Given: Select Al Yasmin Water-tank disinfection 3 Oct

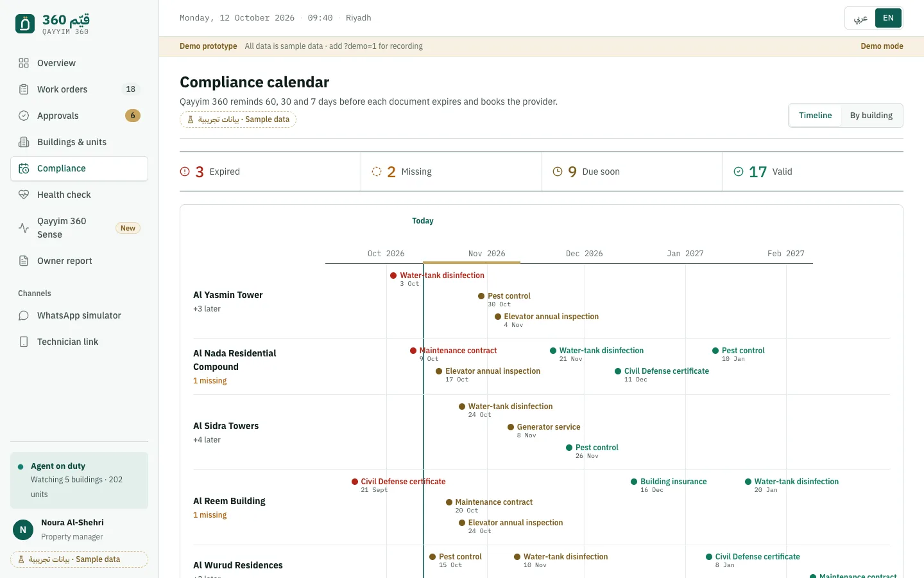Looking at the screenshot, I should 438,279.
